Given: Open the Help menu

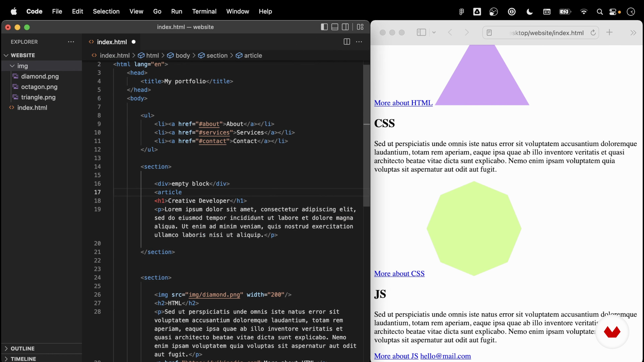Looking at the screenshot, I should pos(265,12).
